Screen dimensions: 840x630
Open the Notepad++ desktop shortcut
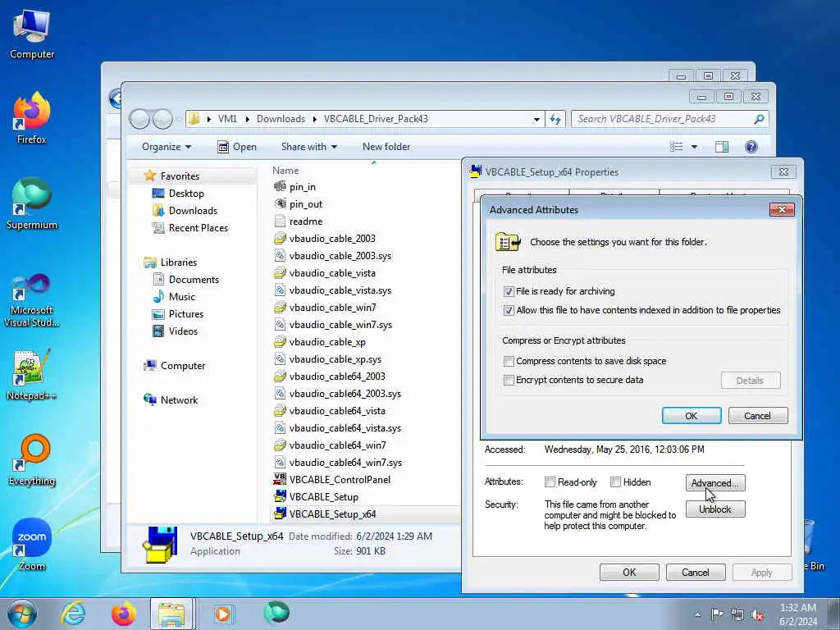32,374
